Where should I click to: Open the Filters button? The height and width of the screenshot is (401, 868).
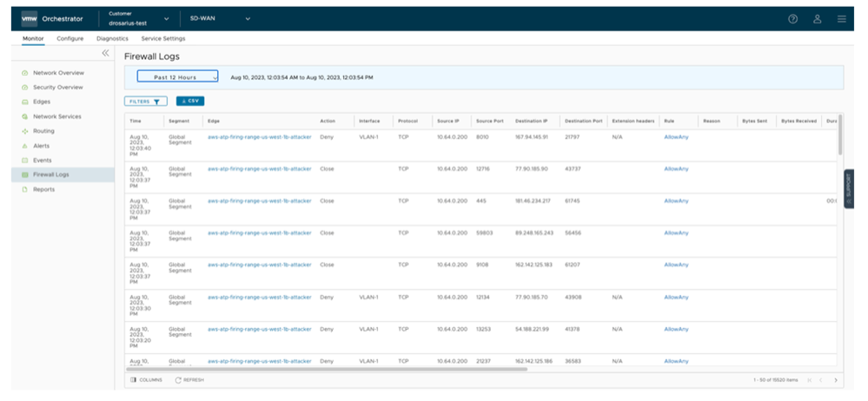146,102
